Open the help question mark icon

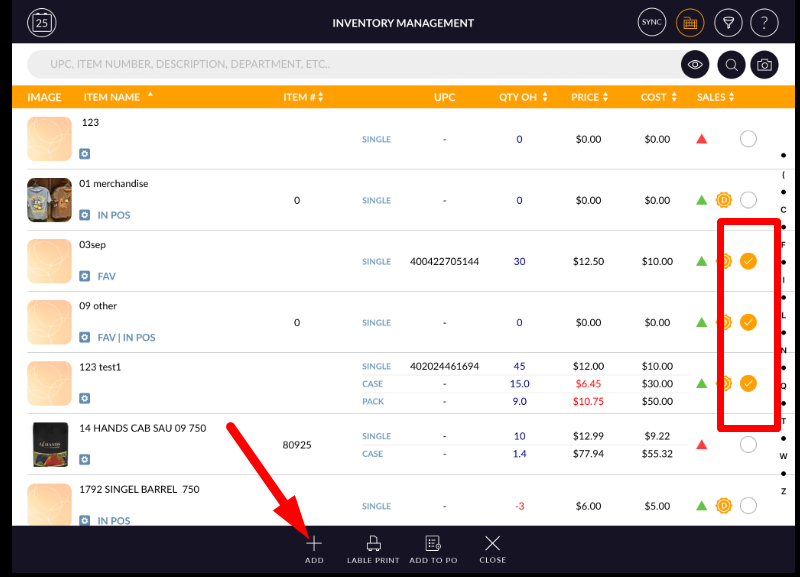pos(764,22)
